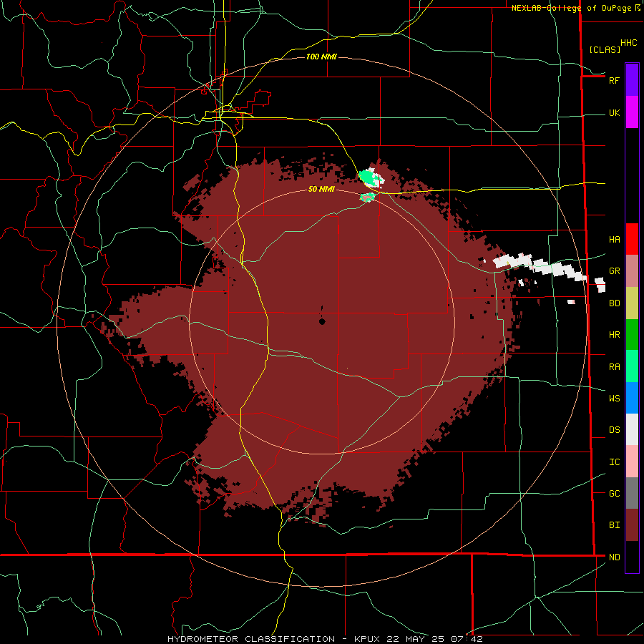Select the gray GC ground clutter swatch
644x644 pixels.
pos(632,493)
